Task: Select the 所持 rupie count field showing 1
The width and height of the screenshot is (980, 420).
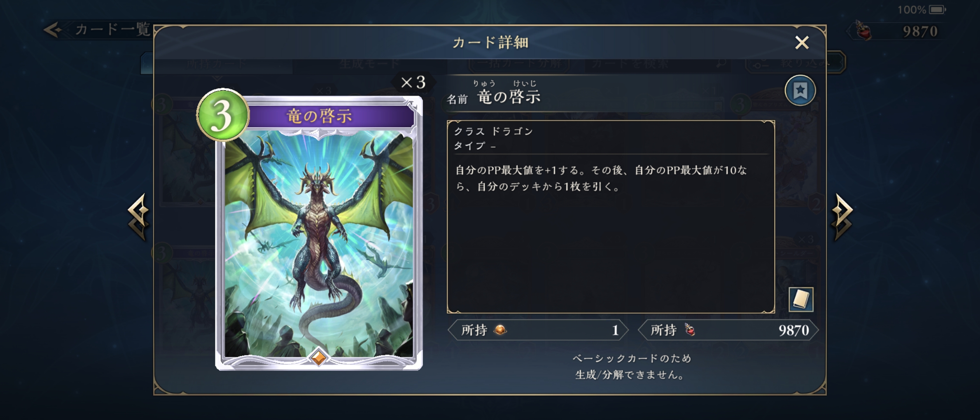Action: tap(538, 330)
